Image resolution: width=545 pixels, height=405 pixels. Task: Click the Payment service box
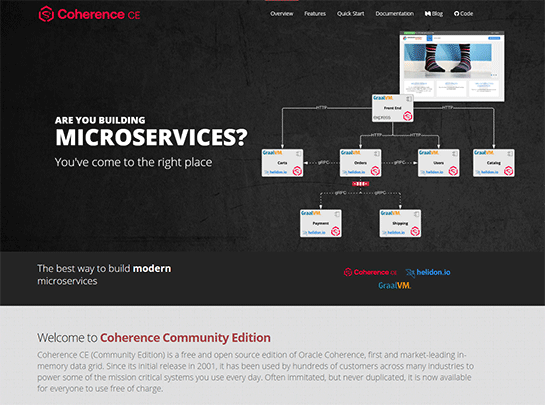pos(321,223)
